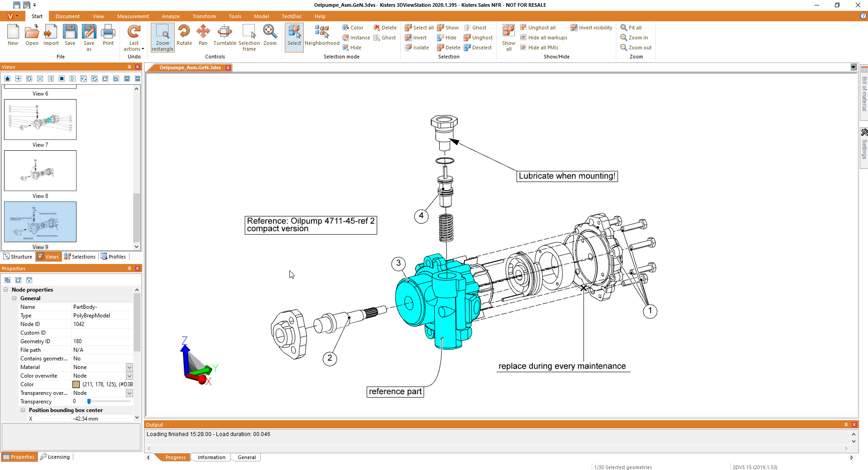Pin the Properties panel
Image resolution: width=868 pixels, height=470 pixels.
click(129, 269)
